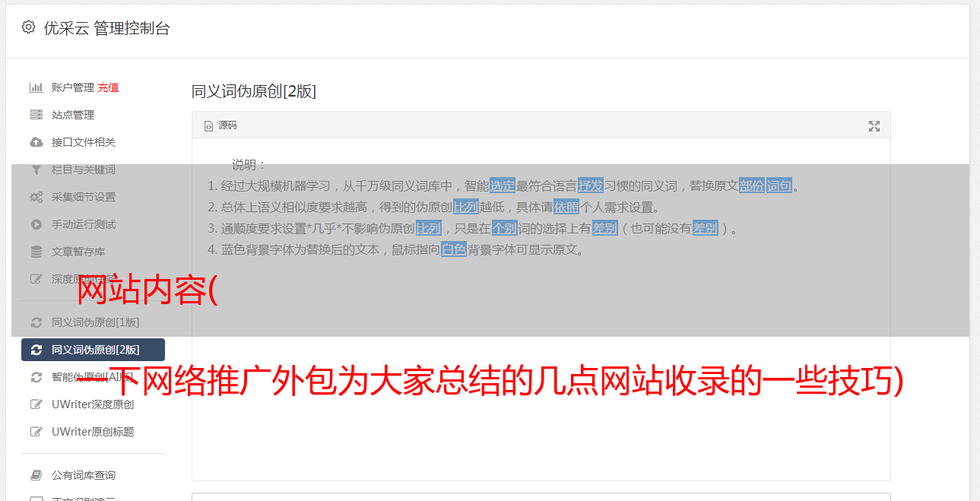The image size is (980, 501).
Task: Open the 充值 recharge link
Action: click(108, 87)
